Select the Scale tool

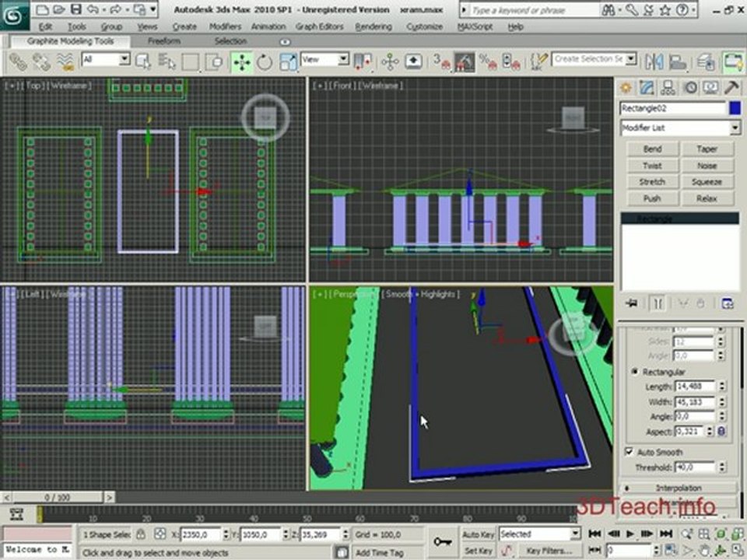click(x=287, y=62)
